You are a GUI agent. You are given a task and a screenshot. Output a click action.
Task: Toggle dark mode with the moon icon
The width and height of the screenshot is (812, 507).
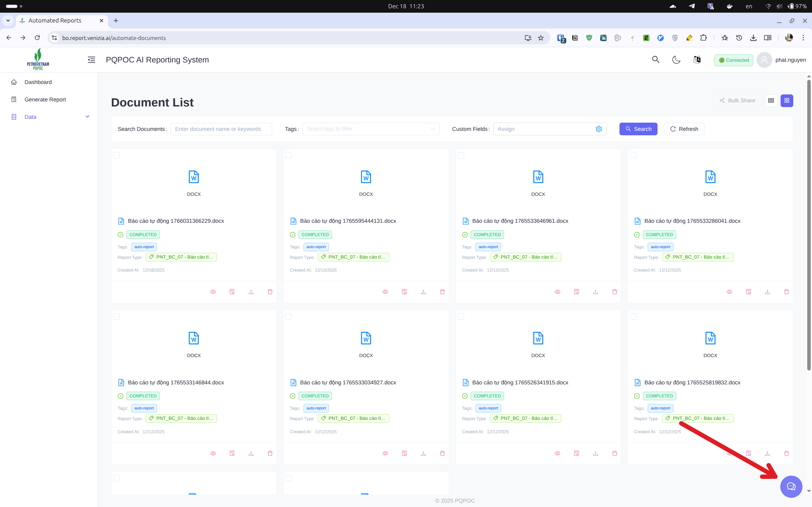(676, 60)
